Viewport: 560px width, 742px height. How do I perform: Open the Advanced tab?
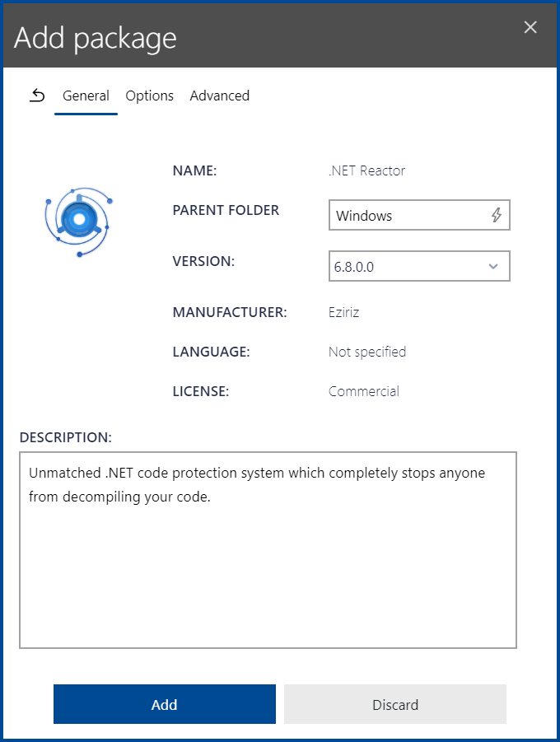(220, 96)
